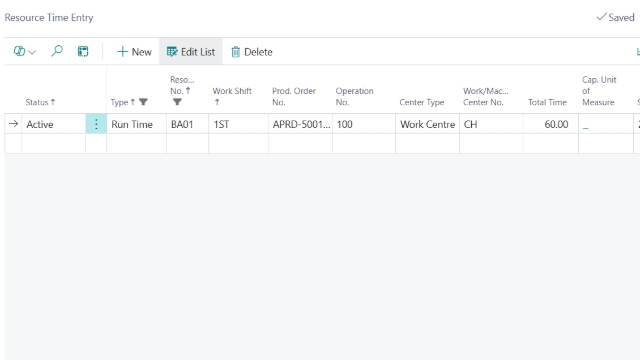
Task: Click the Saved status indicator
Action: [x=616, y=17]
